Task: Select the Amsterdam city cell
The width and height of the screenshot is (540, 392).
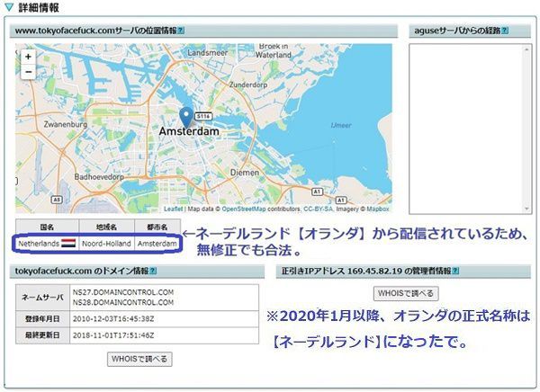Action: [x=157, y=244]
